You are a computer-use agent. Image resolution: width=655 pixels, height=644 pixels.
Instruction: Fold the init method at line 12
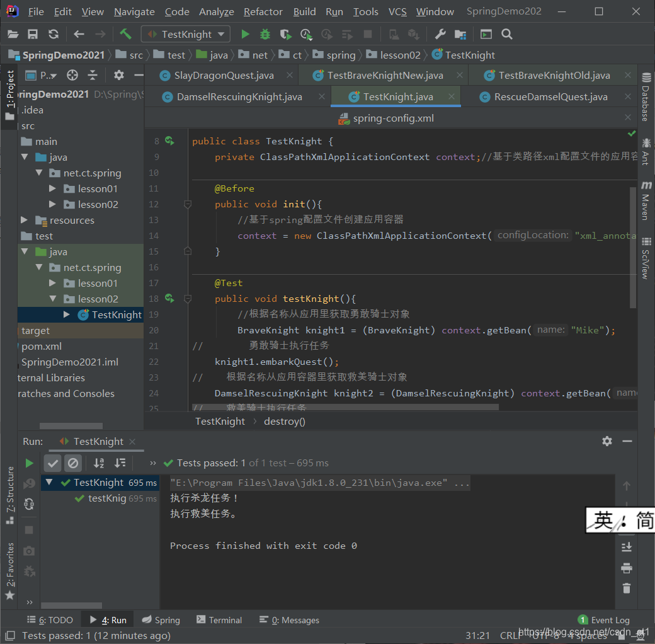click(x=188, y=204)
